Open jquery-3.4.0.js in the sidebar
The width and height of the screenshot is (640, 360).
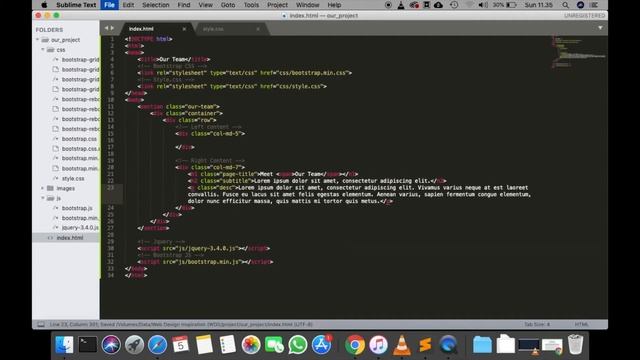click(80, 228)
